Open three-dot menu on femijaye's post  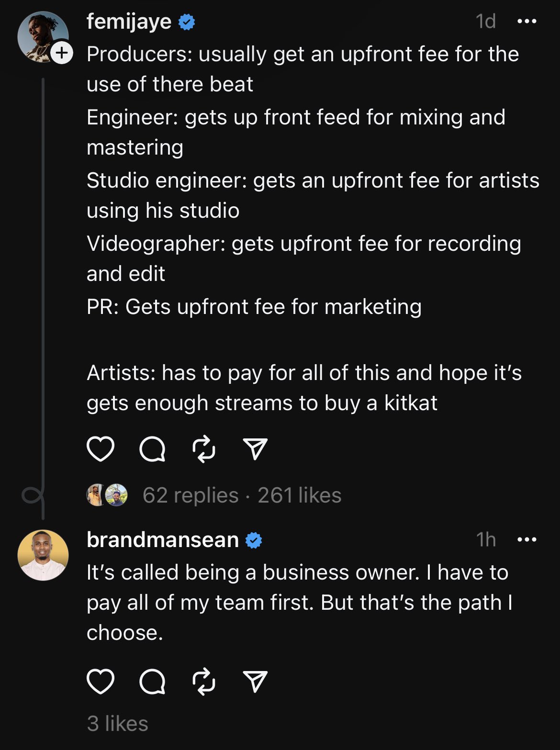[527, 21]
